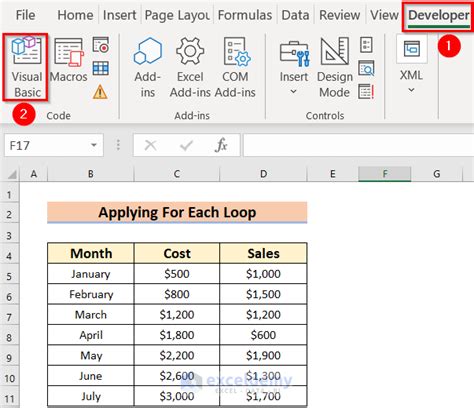Expand the Insert controls dropdown arrow
The width and height of the screenshot is (474, 408).
(293, 91)
